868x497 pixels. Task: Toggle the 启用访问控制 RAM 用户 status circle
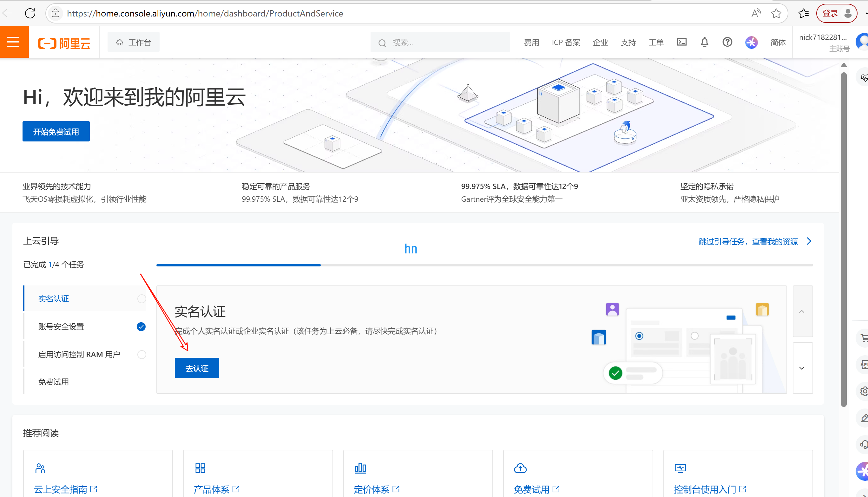[141, 354]
